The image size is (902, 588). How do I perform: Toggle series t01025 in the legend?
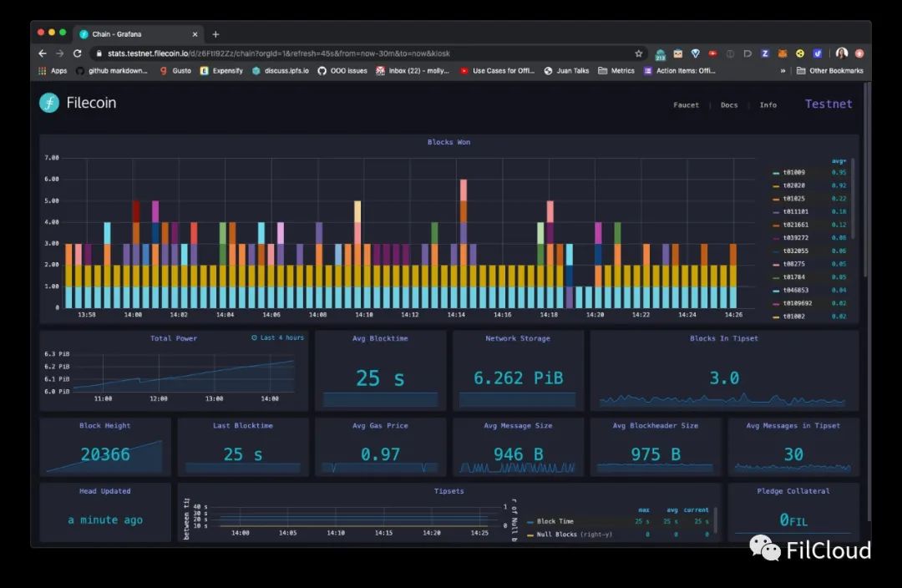tap(794, 199)
